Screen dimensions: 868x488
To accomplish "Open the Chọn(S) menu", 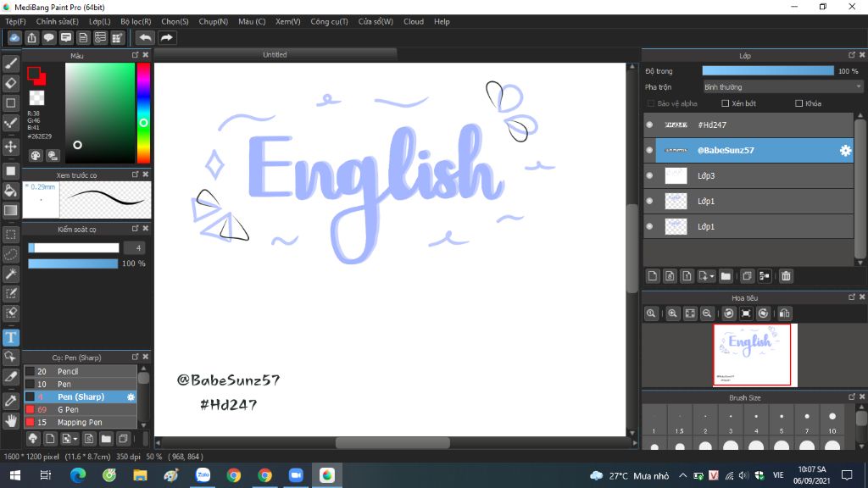I will [175, 21].
